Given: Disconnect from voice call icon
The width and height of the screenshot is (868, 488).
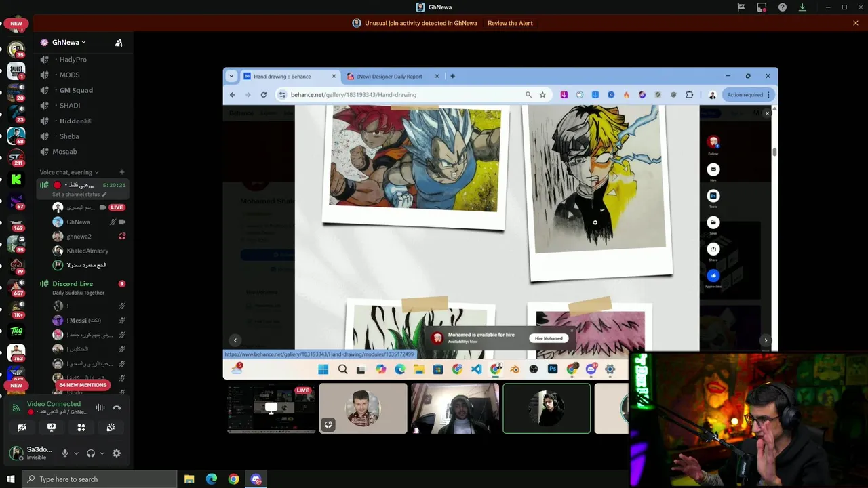Looking at the screenshot, I should point(117,407).
